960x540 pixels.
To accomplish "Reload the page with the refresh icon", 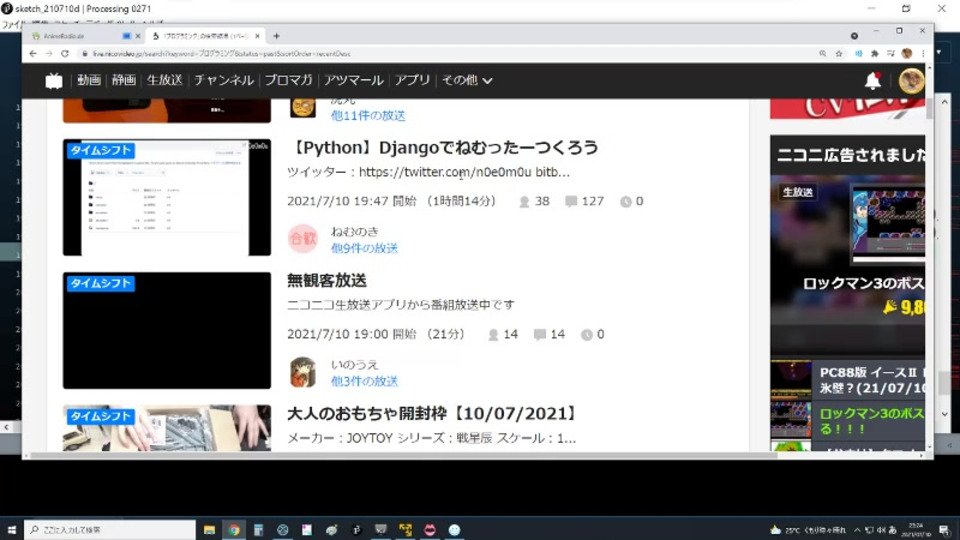I will (x=65, y=54).
